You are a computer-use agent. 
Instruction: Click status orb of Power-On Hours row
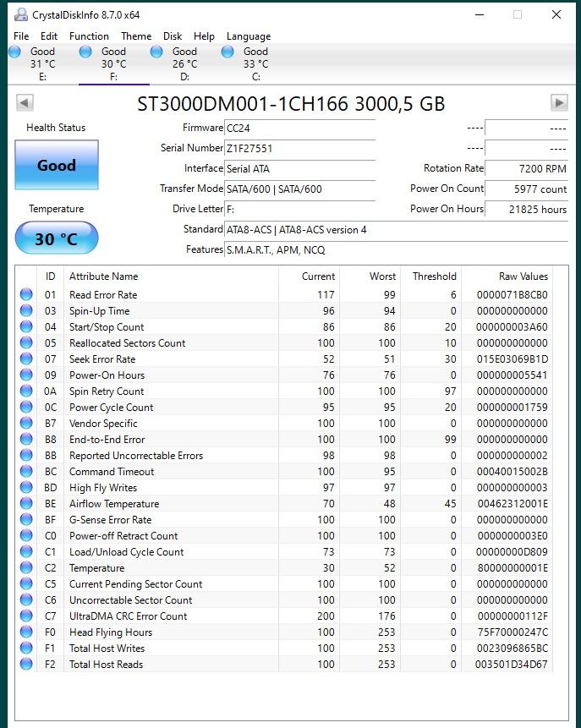tap(26, 375)
